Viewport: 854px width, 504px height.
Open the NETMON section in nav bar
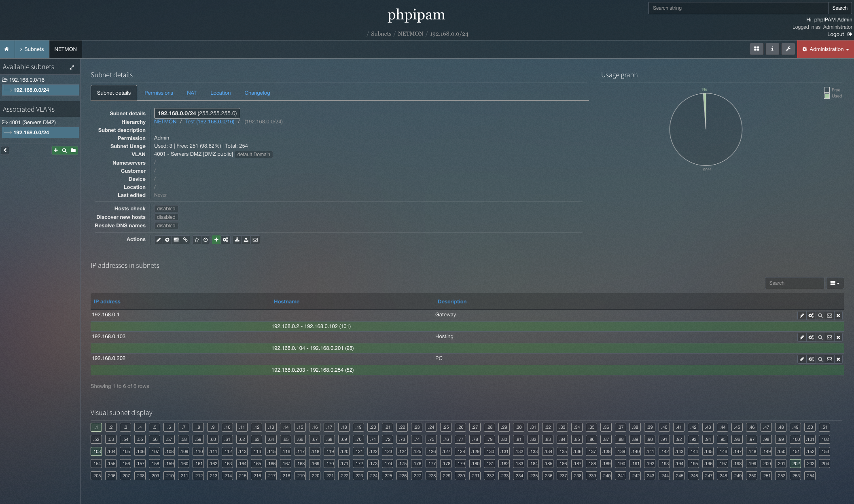[x=66, y=49]
